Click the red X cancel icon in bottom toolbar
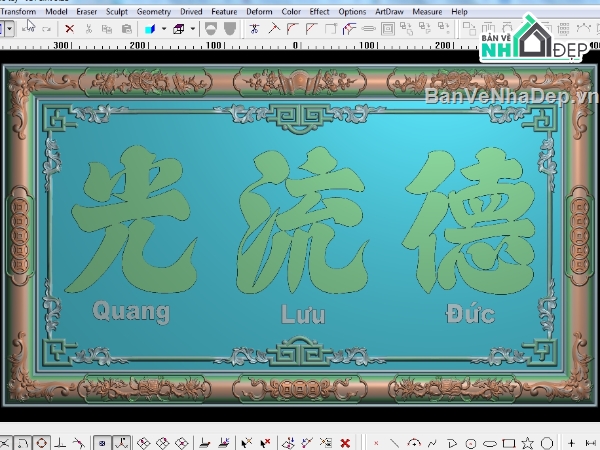The height and width of the screenshot is (450, 600). (x=345, y=443)
